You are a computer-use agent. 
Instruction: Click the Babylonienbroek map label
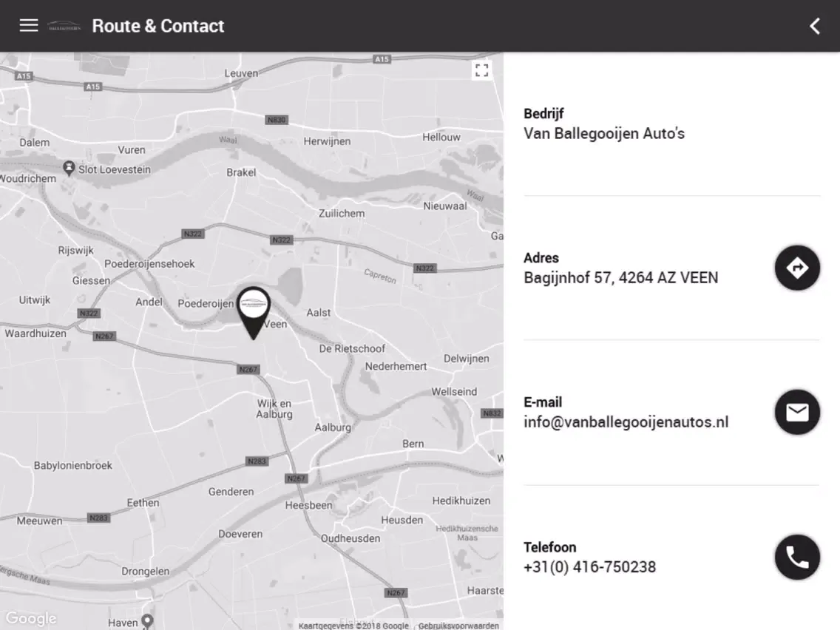[73, 466]
